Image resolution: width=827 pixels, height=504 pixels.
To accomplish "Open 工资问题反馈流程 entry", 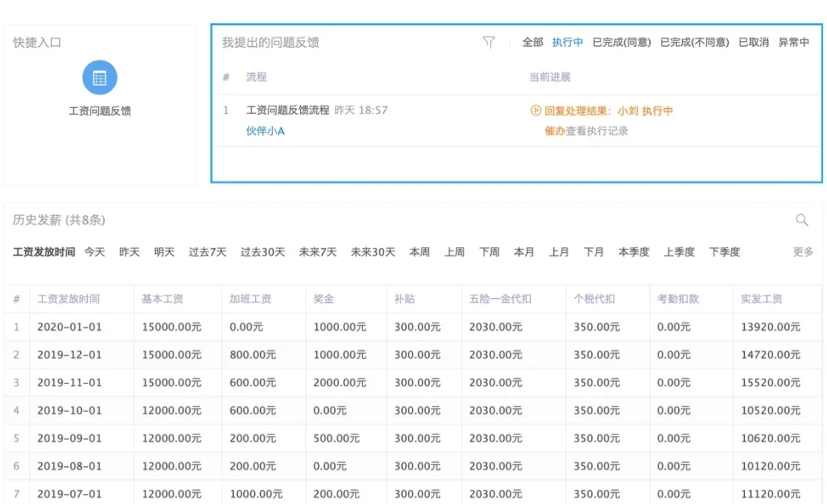I will pos(288,111).
